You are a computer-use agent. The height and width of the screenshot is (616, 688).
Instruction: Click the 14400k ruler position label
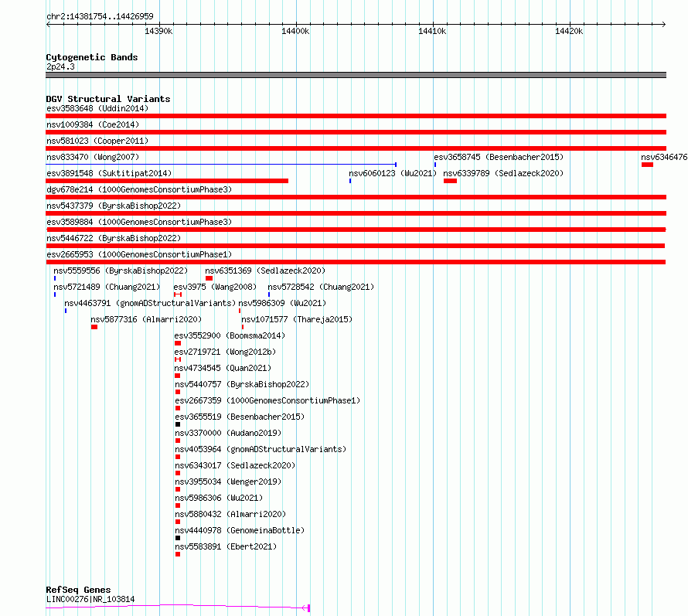[x=295, y=31]
